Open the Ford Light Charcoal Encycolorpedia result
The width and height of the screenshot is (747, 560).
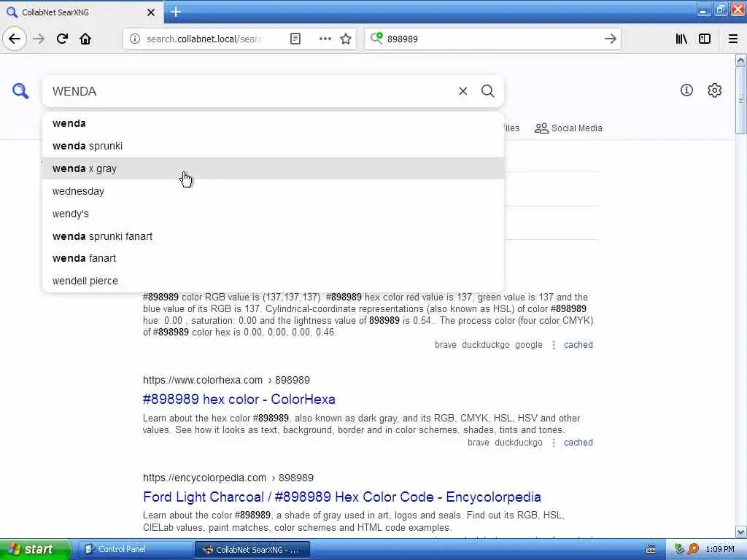tap(342, 497)
